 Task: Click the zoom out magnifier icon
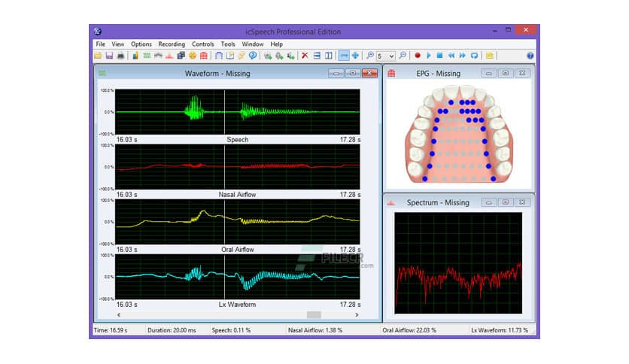point(403,56)
